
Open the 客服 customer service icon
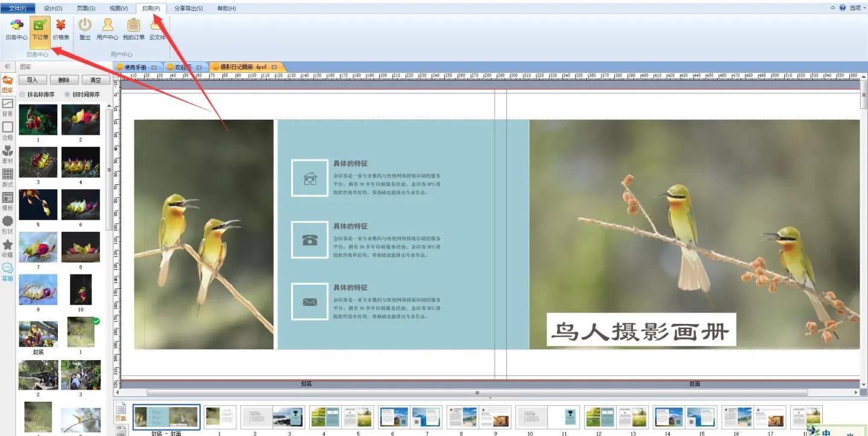(8, 272)
